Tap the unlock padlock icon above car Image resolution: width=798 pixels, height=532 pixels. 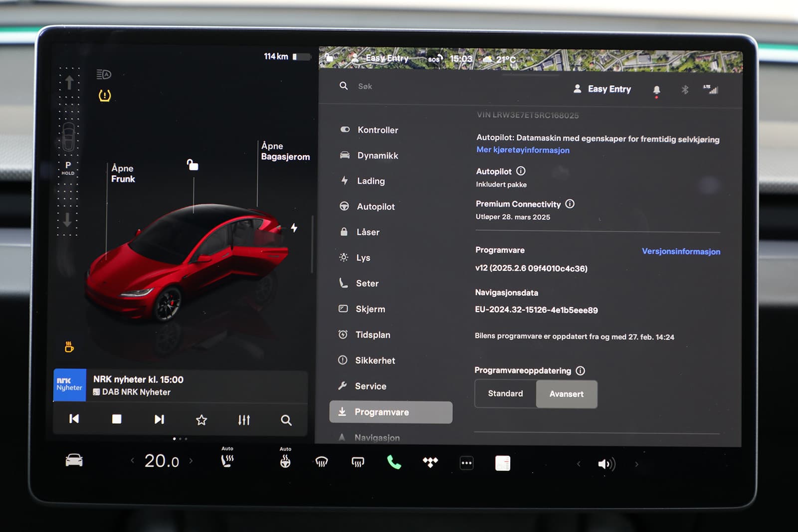193,165
